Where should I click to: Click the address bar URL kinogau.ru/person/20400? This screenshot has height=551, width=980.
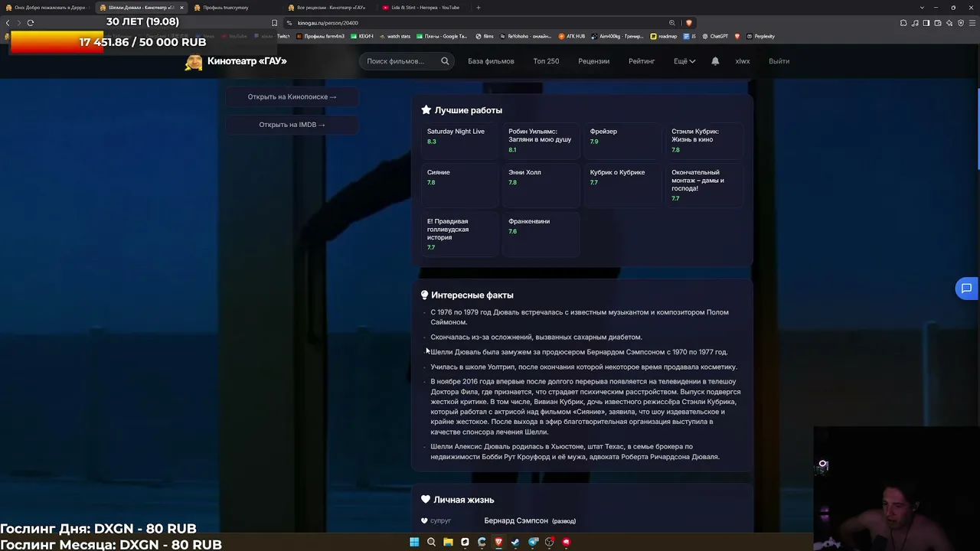coord(328,23)
